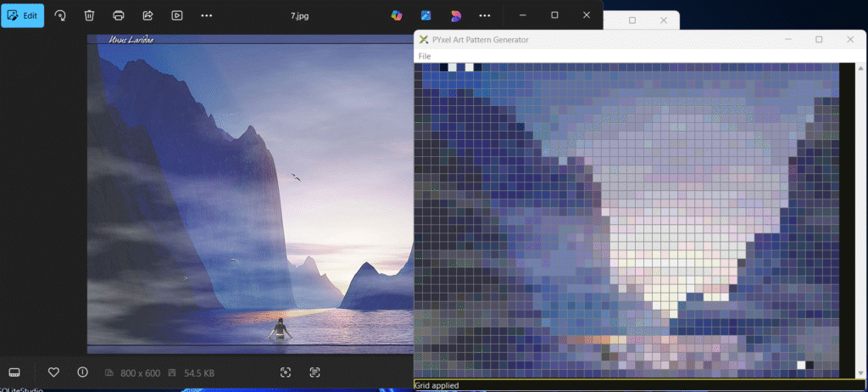Image resolution: width=868 pixels, height=392 pixels.
Task: Start slideshow with the play icon
Action: 176,15
